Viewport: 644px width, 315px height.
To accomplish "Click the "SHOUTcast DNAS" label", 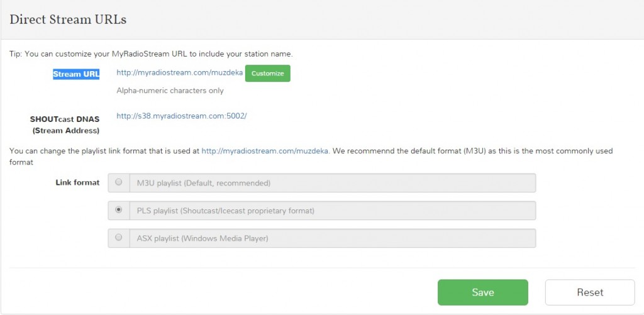I will 65,119.
